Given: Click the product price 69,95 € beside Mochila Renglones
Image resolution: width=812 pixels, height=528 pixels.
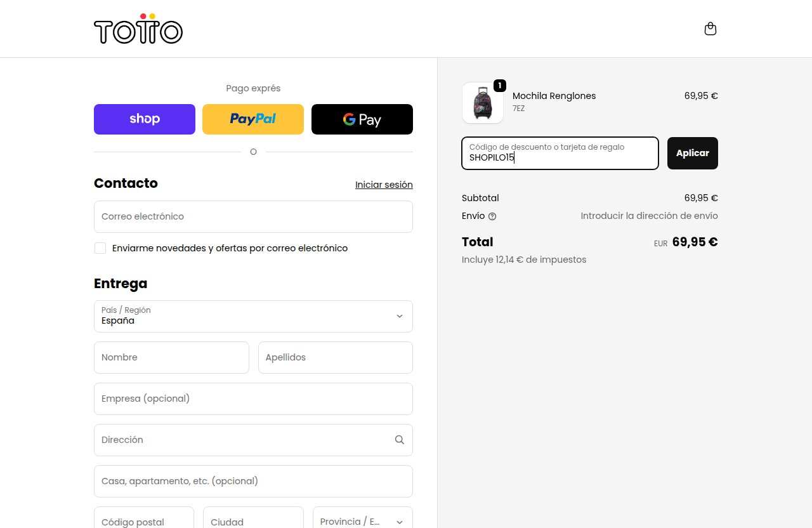Looking at the screenshot, I should [x=701, y=96].
